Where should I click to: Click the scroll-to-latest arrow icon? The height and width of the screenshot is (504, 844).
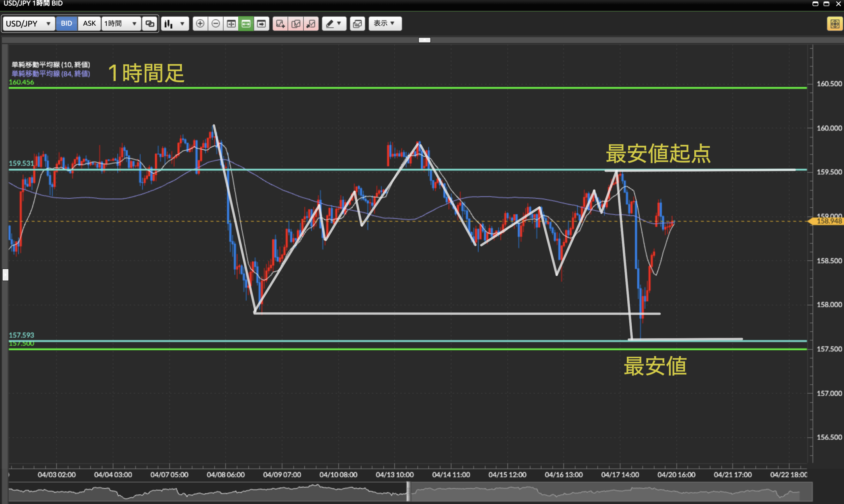tap(261, 23)
